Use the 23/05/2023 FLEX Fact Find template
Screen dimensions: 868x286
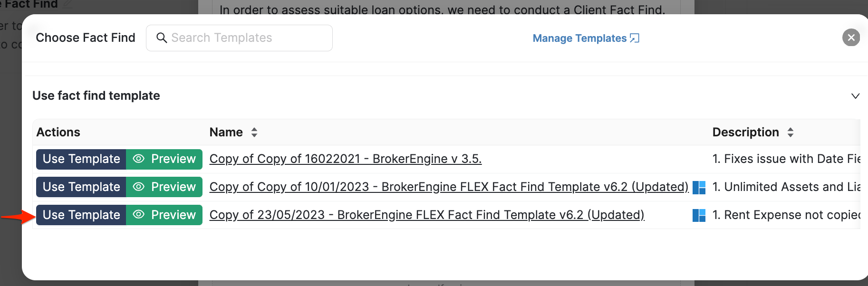point(81,215)
